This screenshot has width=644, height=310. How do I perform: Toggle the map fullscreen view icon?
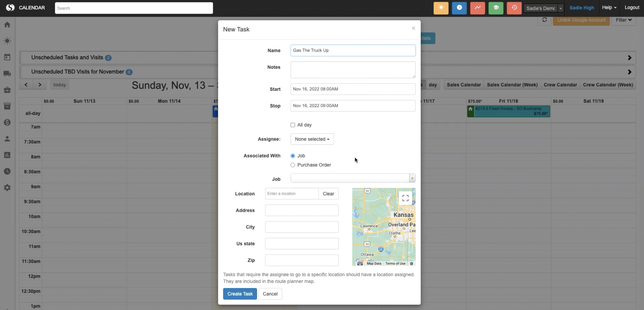click(405, 198)
